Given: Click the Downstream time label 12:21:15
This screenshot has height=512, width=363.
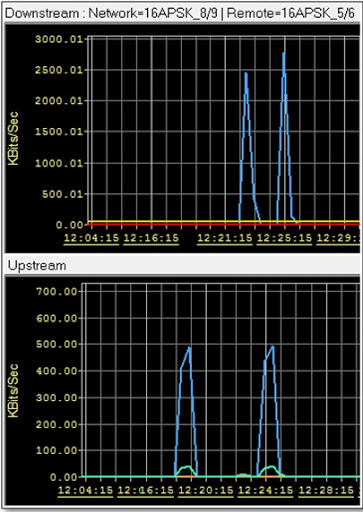Looking at the screenshot, I should tap(225, 238).
